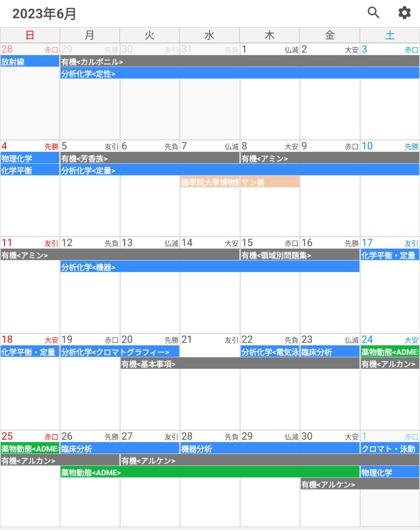Select date 9 Friday cell
The height and width of the screenshot is (530, 420).
(330, 189)
